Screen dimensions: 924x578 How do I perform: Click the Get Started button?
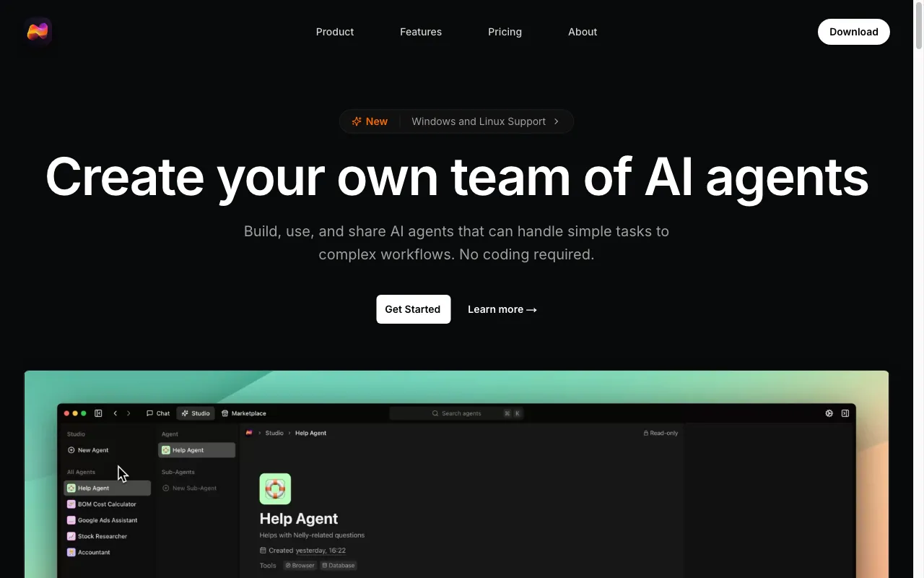413,309
